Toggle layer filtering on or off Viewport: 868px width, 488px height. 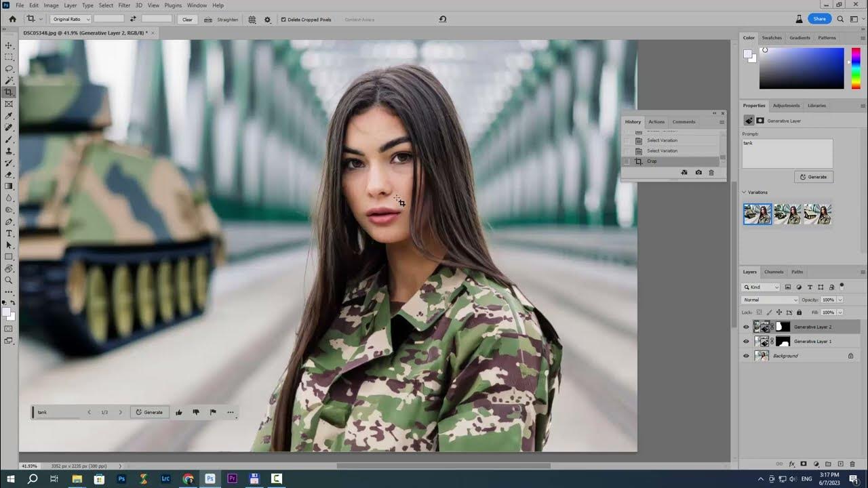pyautogui.click(x=842, y=287)
